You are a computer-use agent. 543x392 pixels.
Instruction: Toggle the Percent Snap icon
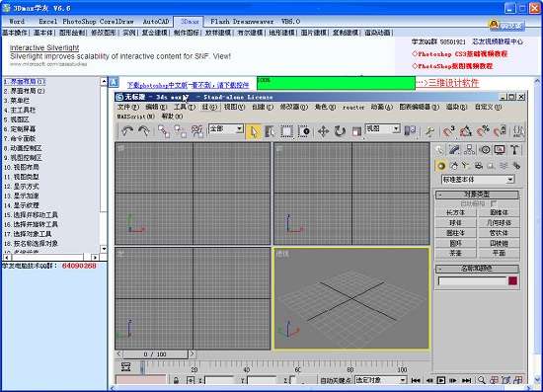pos(483,131)
